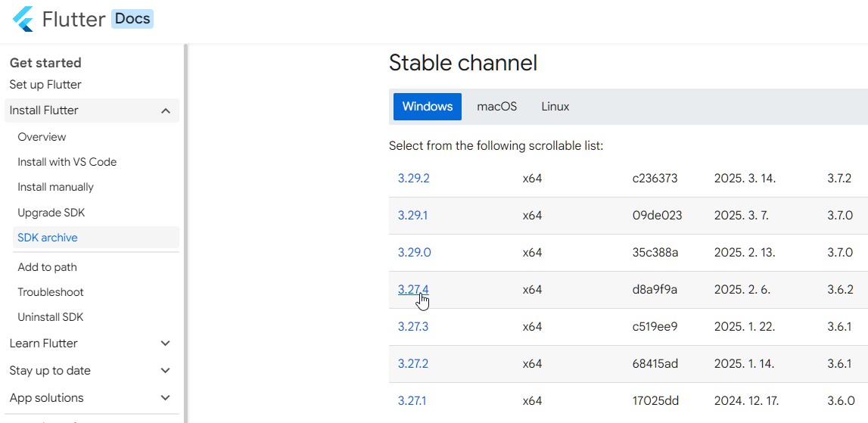Click the release date 2025. 1. 22.
Screen dimensions: 868x423
744,327
